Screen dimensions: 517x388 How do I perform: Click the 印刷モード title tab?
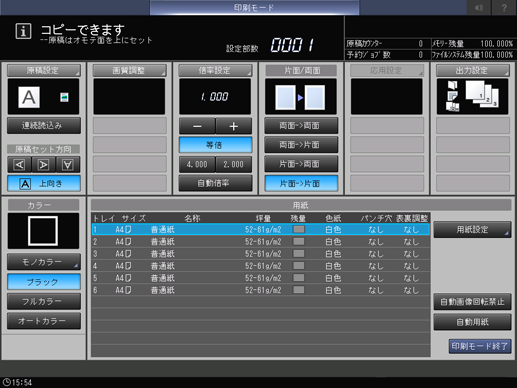coord(254,7)
